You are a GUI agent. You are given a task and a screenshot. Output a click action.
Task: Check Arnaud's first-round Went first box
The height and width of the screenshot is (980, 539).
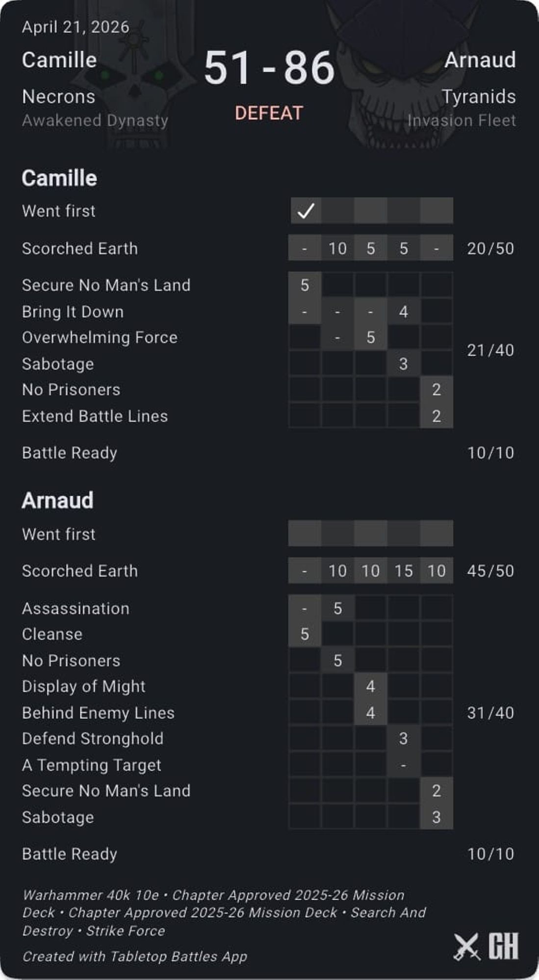point(305,534)
